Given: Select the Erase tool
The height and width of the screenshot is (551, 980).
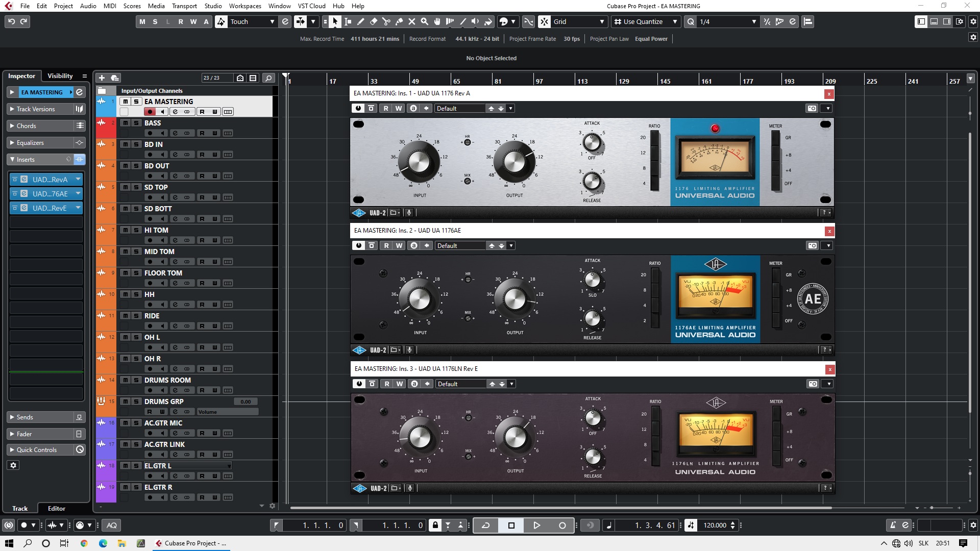Looking at the screenshot, I should (x=374, y=21).
